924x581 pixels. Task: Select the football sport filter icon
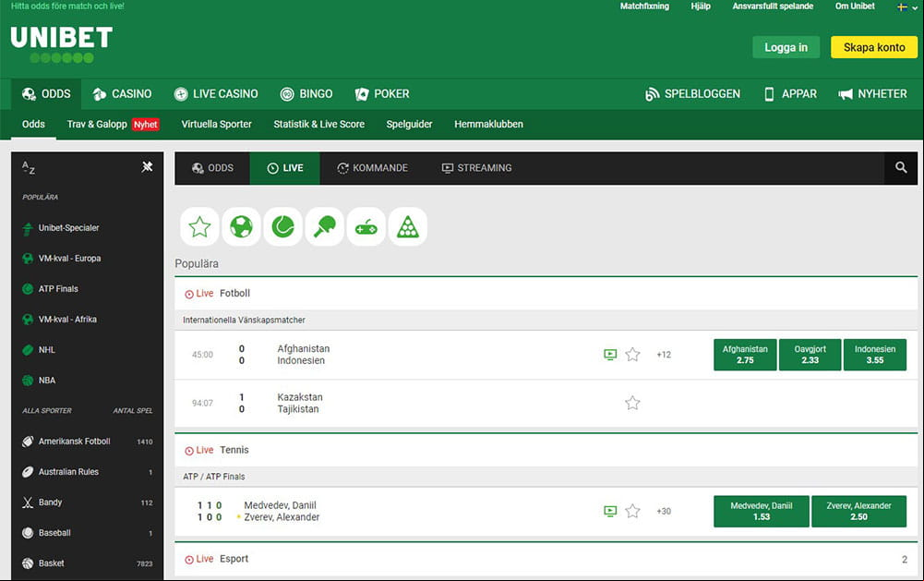click(241, 226)
